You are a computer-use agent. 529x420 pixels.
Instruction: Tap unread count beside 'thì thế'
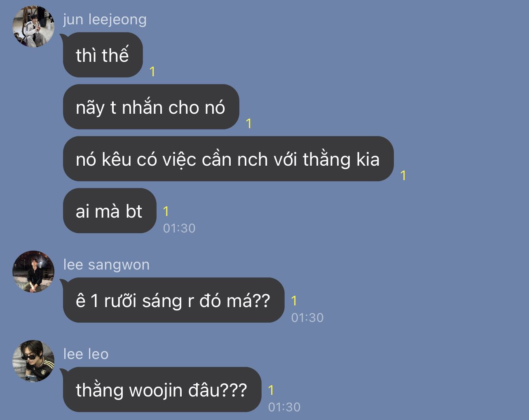click(152, 72)
